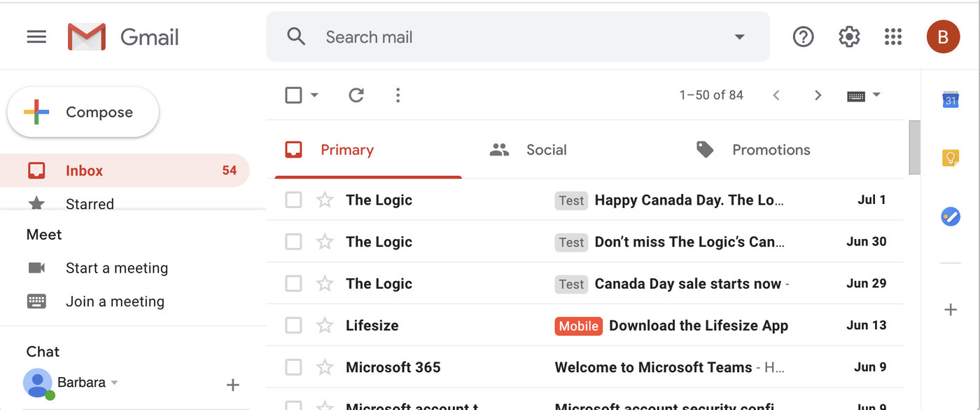The image size is (980, 410).
Task: Click inside the Search mail field
Action: coord(518,36)
